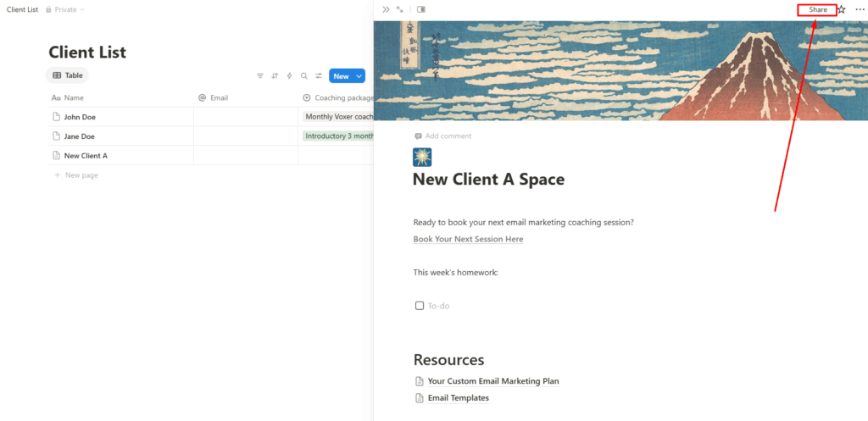
Task: Open Your Custom Email Marketing Plan page
Action: 493,381
